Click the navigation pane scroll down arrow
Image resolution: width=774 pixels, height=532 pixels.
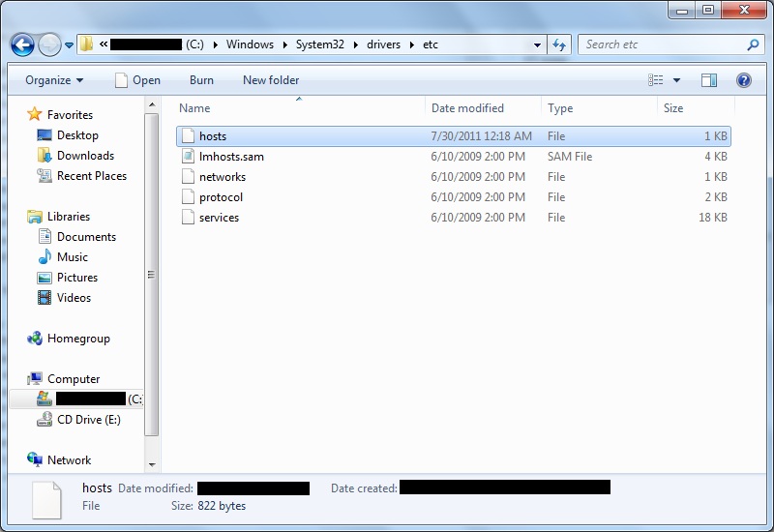click(x=152, y=464)
